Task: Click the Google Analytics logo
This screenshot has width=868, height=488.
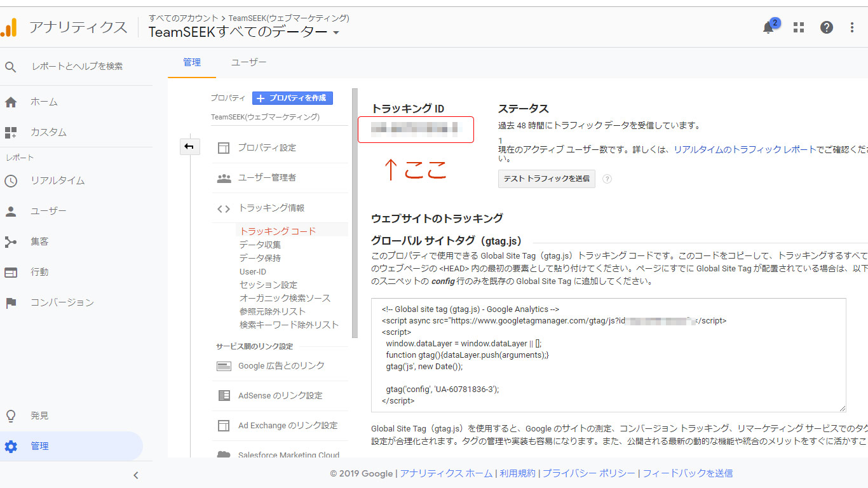Action: click(8, 27)
